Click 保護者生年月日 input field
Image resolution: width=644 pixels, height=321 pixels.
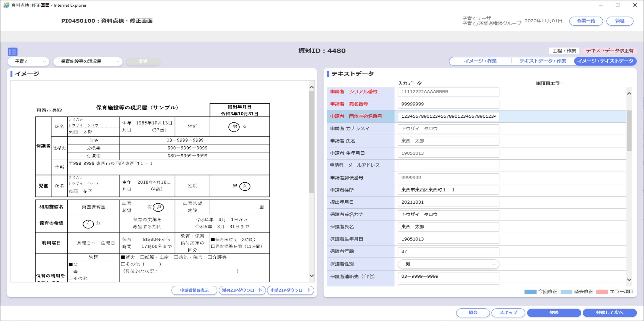tap(448, 239)
